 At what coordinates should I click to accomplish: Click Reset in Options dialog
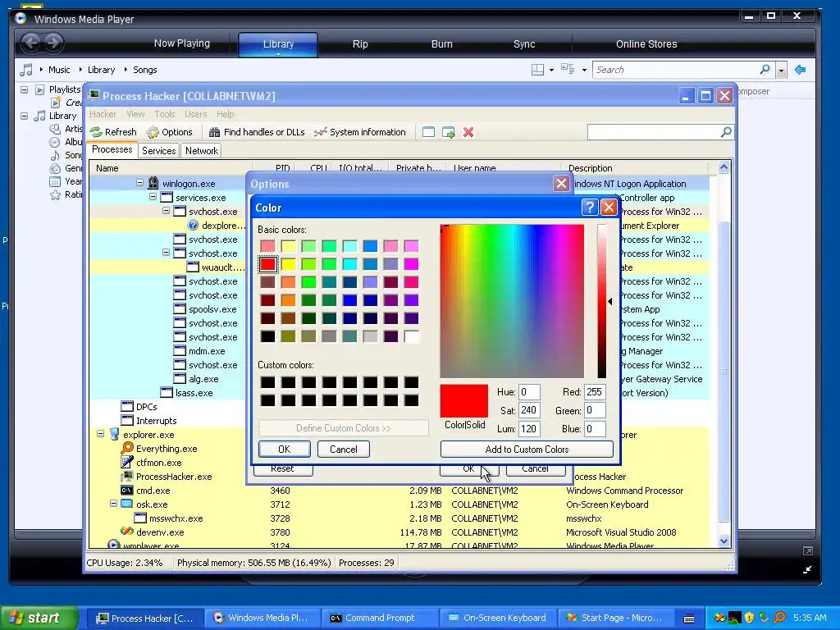click(282, 468)
